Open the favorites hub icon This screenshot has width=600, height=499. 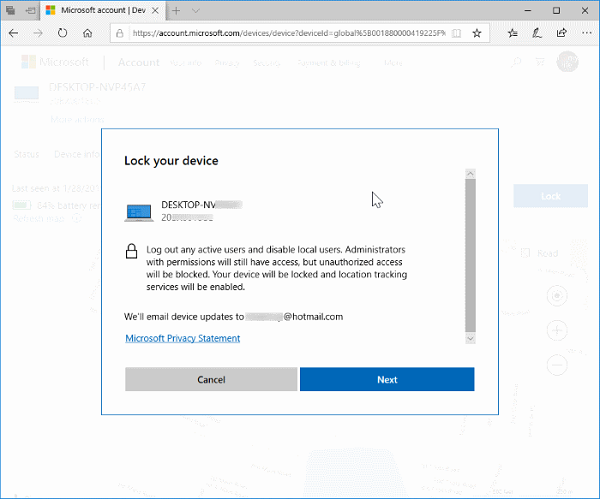click(512, 33)
